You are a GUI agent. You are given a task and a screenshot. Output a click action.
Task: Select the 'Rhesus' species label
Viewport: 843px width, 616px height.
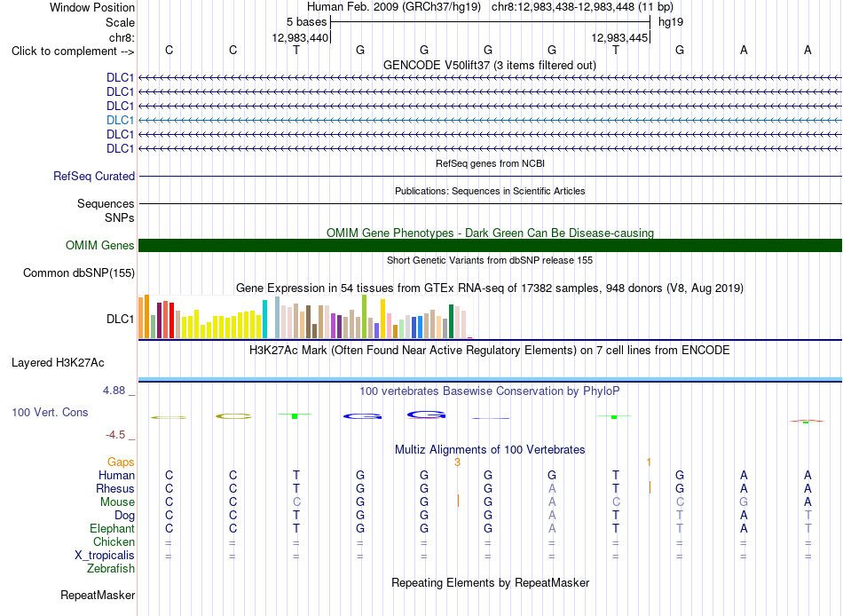tap(115, 488)
